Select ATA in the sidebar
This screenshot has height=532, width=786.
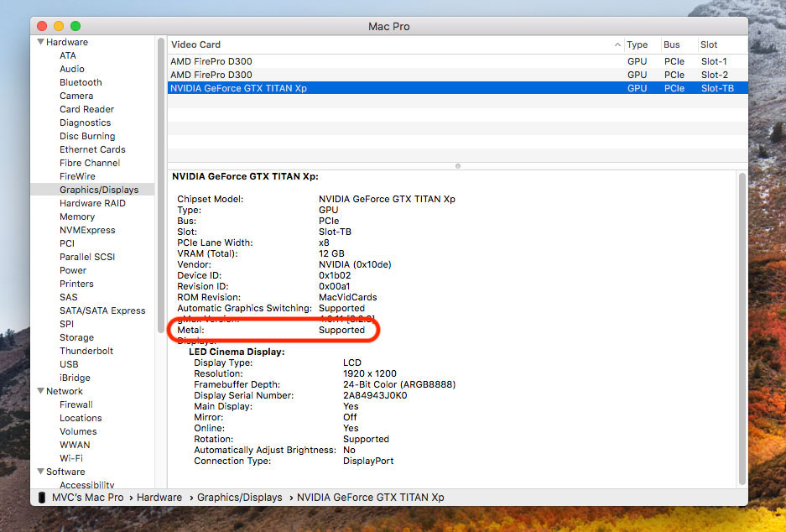(x=68, y=55)
